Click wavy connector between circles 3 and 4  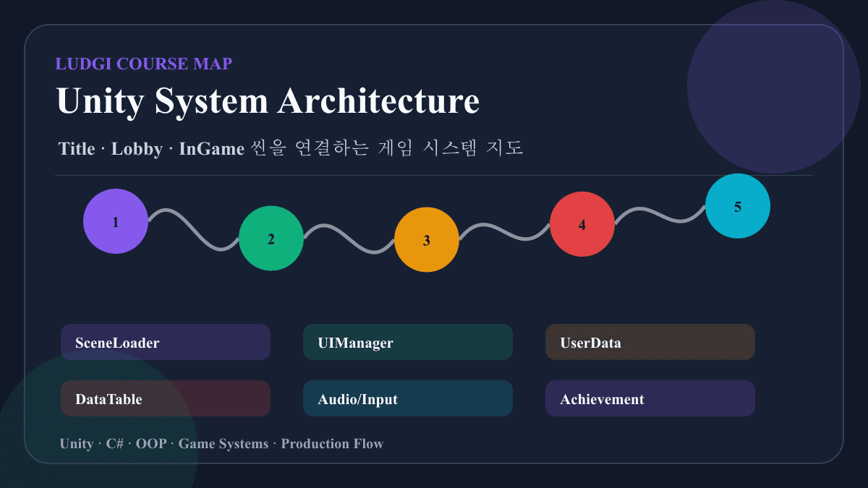click(505, 231)
